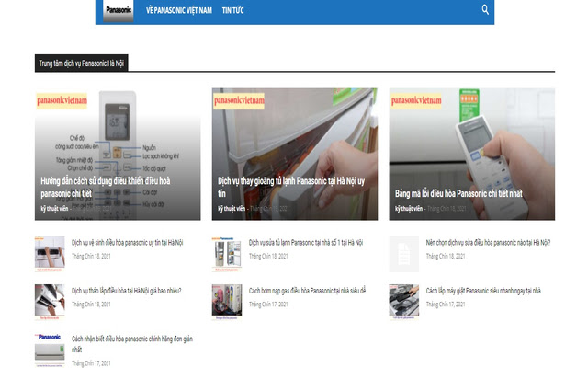The height and width of the screenshot is (368, 588).
Task: Click refrigerator thumbnail for sửa tủ lạnh article
Action: [227, 254]
